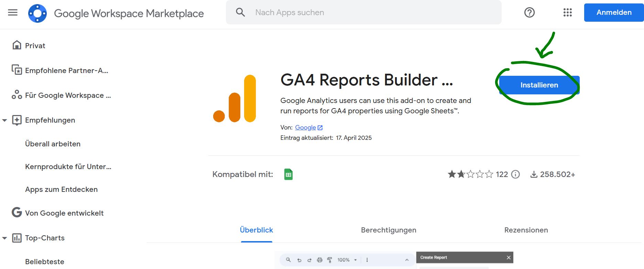This screenshot has width=644, height=269.
Task: Click the search icon in preview screenshot
Action: 288,260
